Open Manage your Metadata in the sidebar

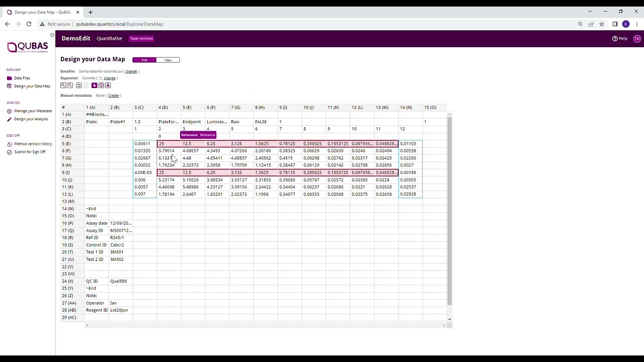pyautogui.click(x=33, y=111)
